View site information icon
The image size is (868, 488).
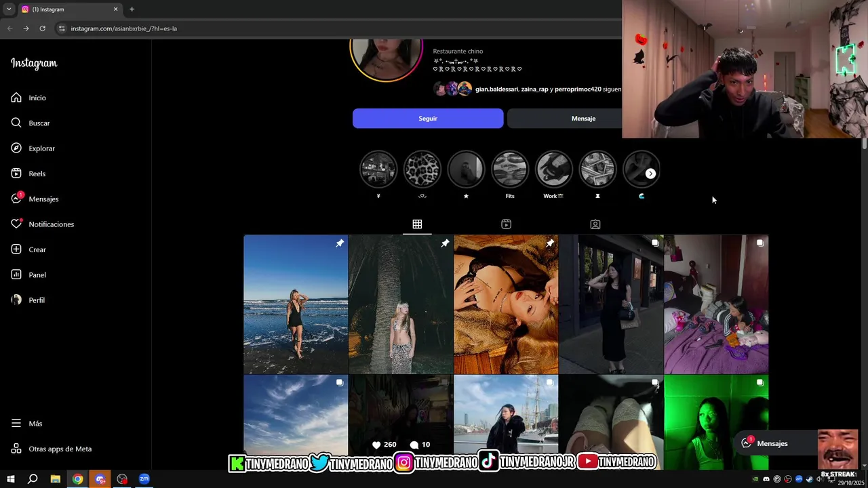62,28
